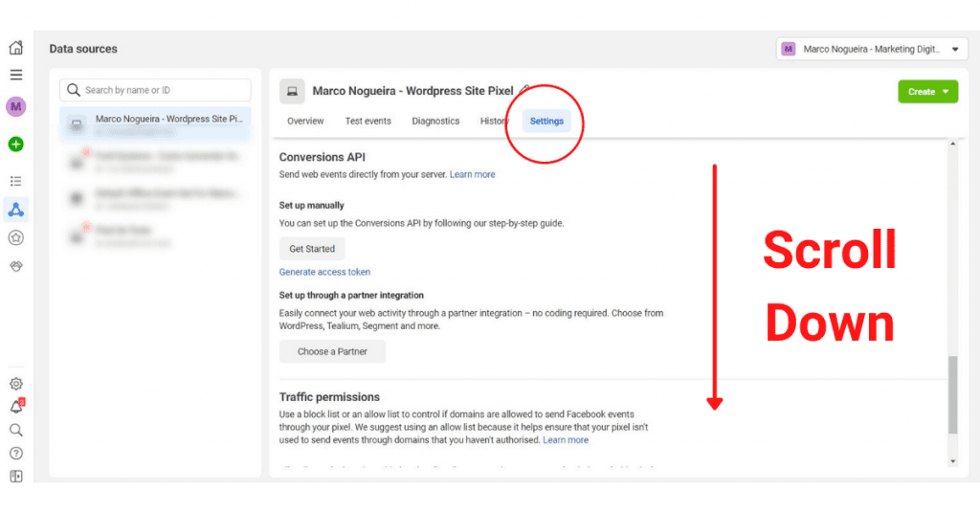
Task: Click the Conversions API heading
Action: 322,158
